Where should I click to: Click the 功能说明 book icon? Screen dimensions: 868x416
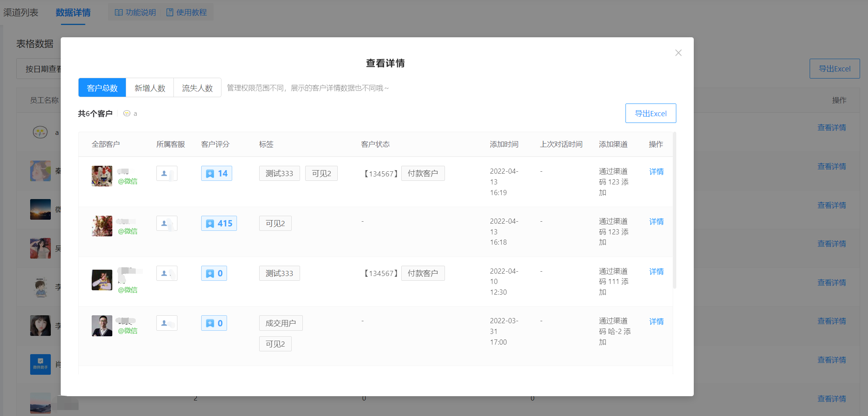point(118,12)
